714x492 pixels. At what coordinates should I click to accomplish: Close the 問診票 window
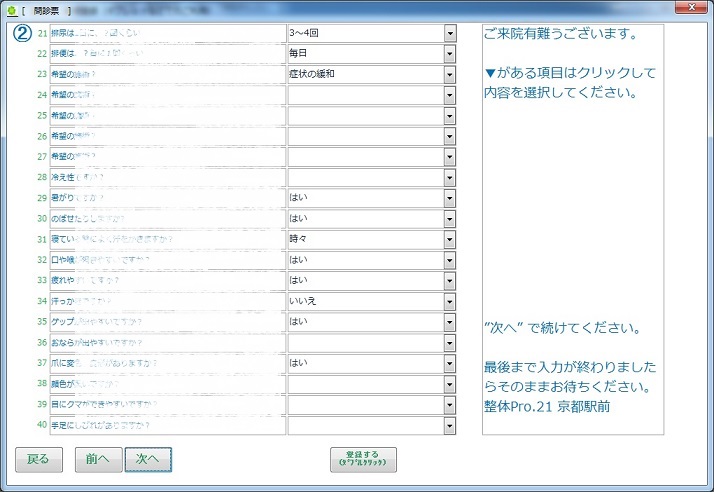[x=691, y=7]
